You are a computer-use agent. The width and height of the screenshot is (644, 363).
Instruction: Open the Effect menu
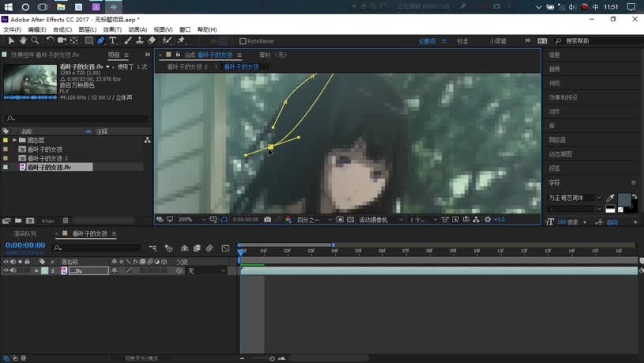112,29
